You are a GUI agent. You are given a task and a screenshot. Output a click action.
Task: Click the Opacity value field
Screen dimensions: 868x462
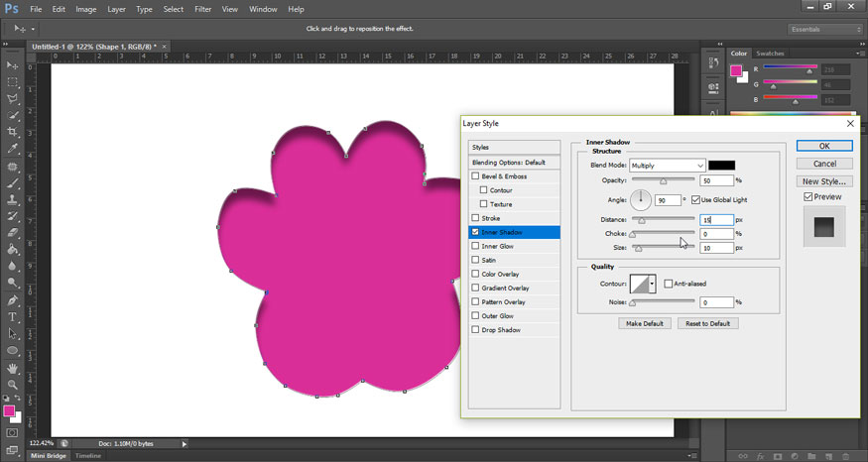pos(715,180)
